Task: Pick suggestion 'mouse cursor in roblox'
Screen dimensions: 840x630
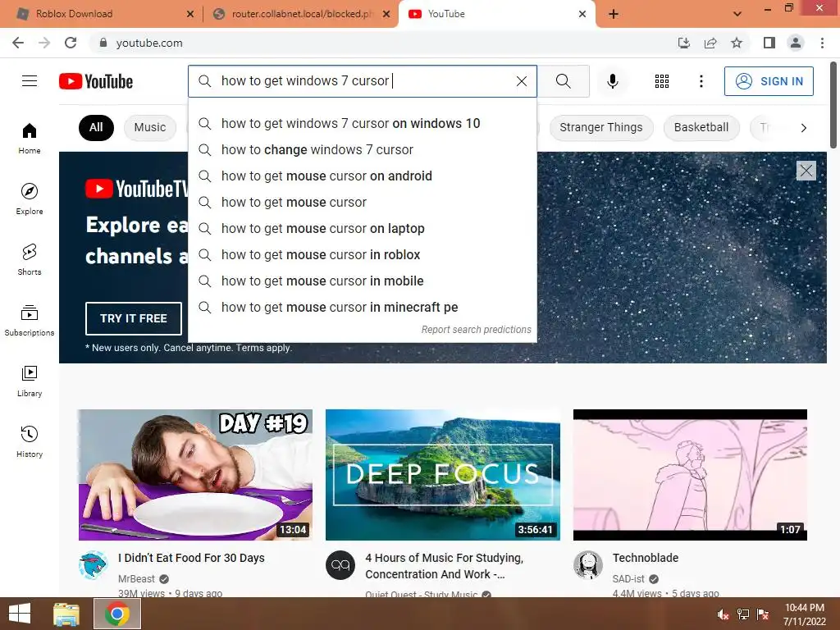Action: (363, 254)
